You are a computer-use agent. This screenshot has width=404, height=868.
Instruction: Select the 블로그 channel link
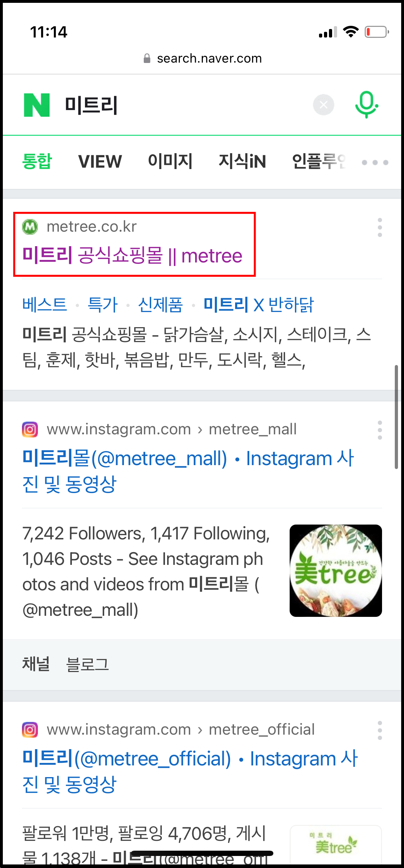pos(87,664)
